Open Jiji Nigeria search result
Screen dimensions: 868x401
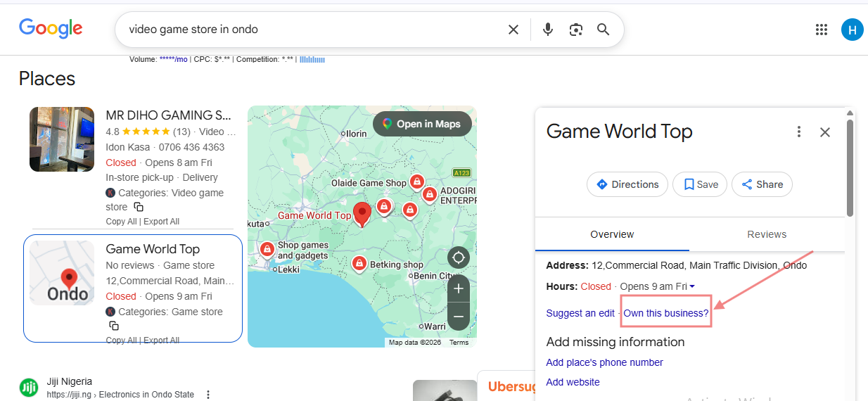click(70, 381)
